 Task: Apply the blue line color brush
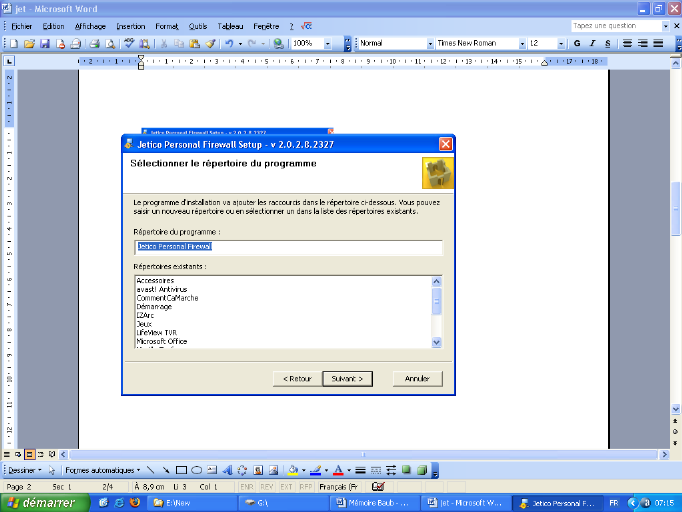point(315,470)
